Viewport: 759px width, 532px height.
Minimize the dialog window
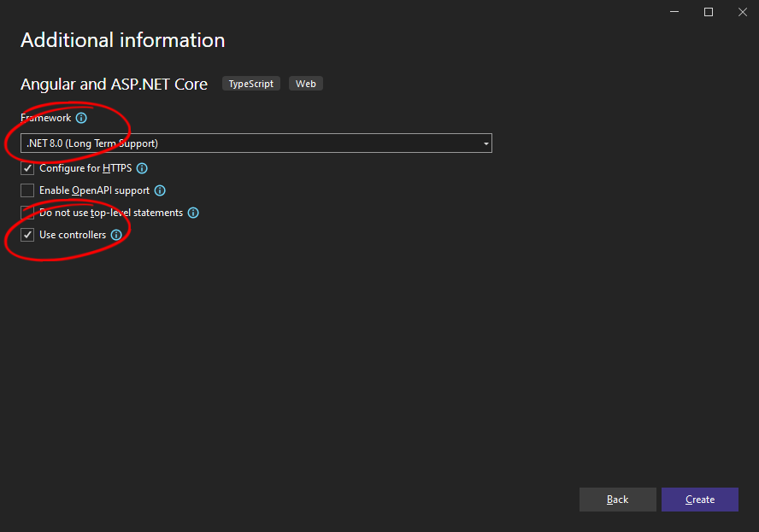(x=674, y=12)
